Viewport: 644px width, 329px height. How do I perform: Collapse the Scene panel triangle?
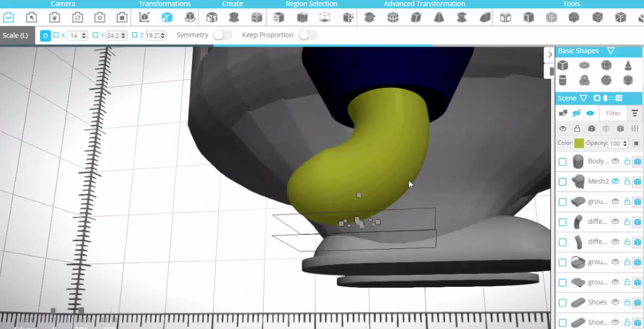584,98
